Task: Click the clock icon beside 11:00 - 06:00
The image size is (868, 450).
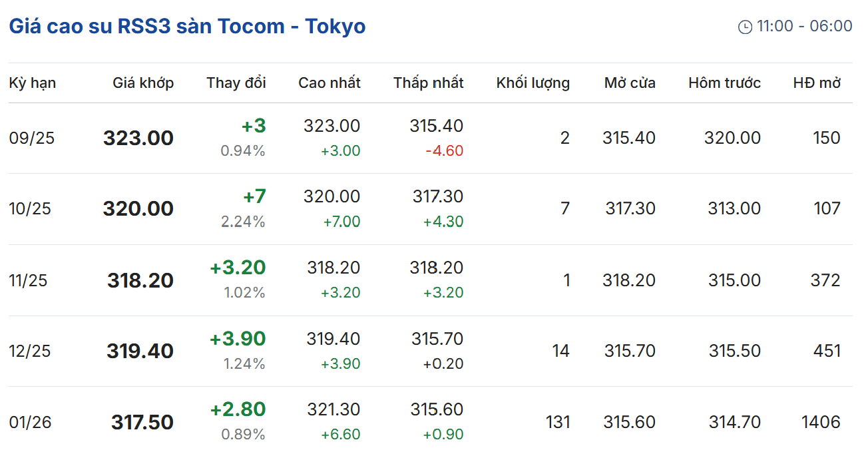Action: (745, 27)
